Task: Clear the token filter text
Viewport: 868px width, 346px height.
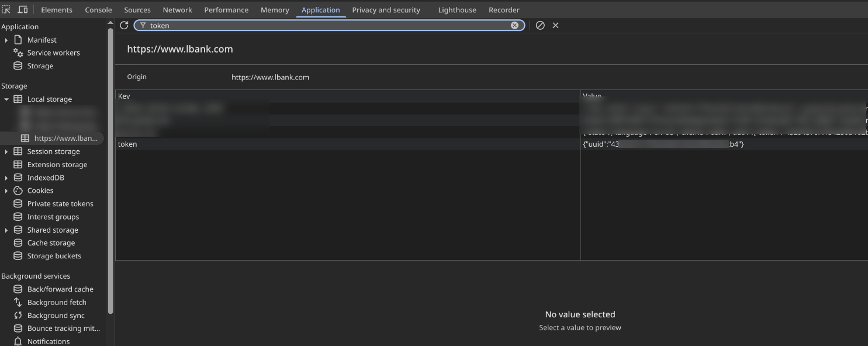Action: [514, 25]
